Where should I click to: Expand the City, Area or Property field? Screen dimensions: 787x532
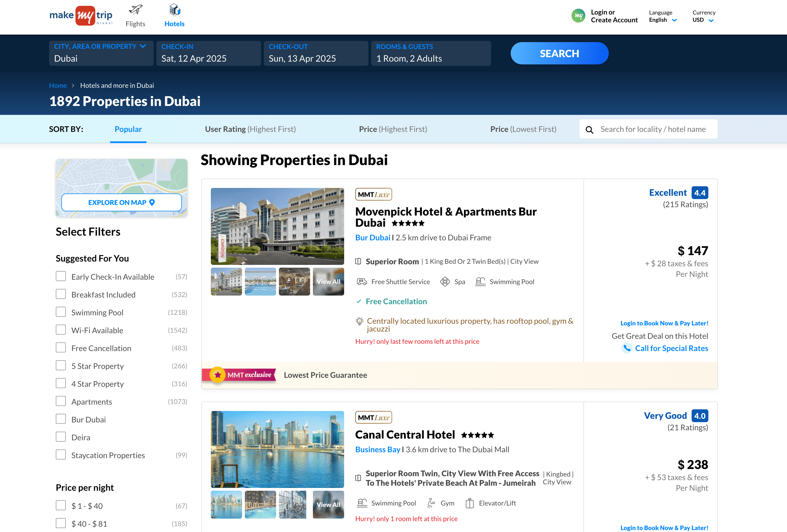pyautogui.click(x=101, y=53)
